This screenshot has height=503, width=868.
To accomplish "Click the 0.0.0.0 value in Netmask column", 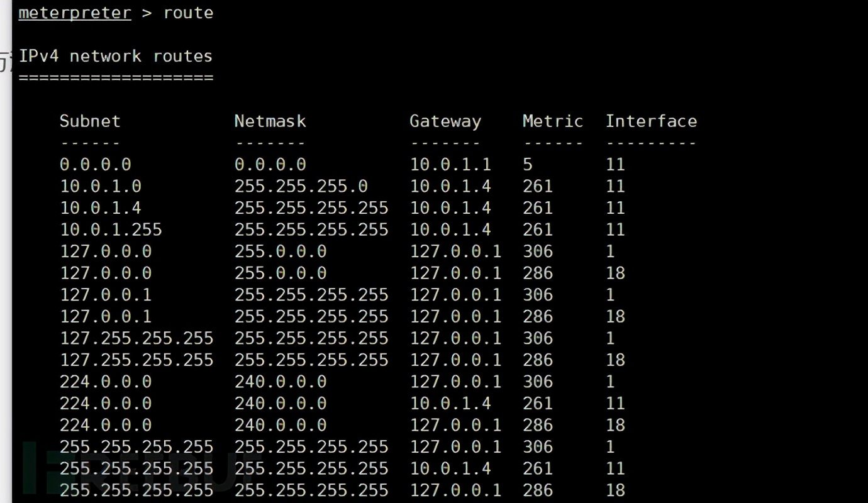I will [270, 165].
